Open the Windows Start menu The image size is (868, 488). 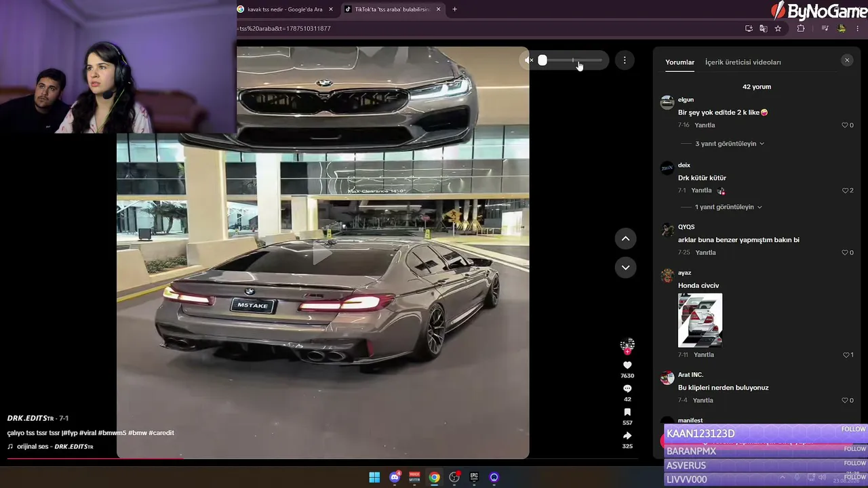click(374, 477)
